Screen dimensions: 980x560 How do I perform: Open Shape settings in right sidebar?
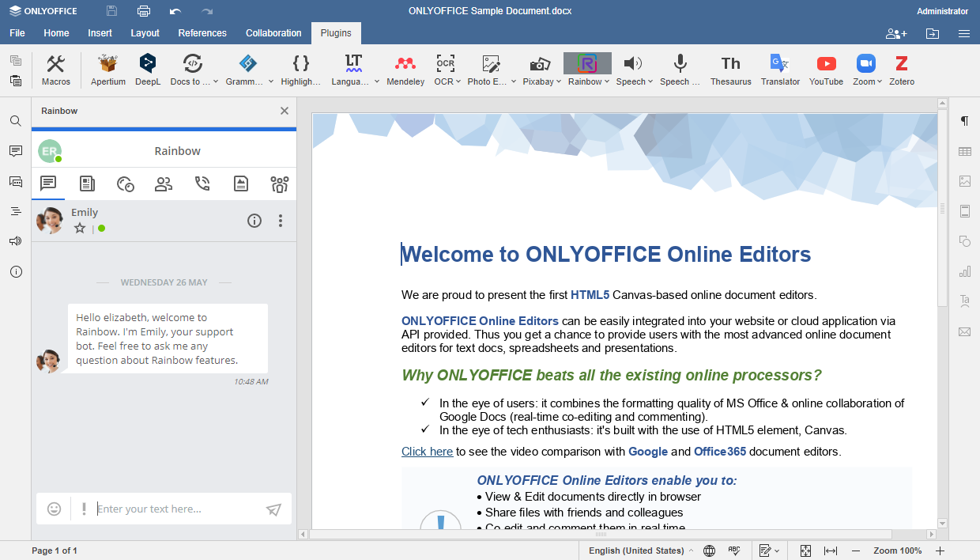tap(964, 241)
